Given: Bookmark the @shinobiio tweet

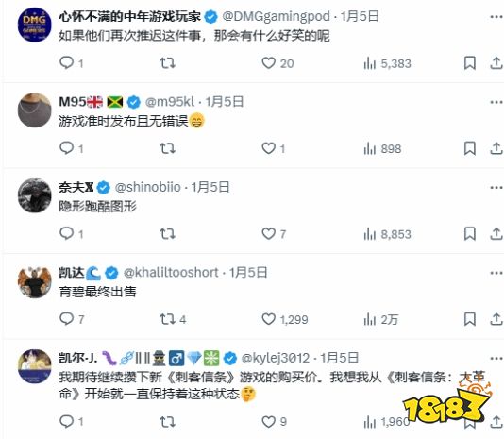Looking at the screenshot, I should (x=470, y=234).
